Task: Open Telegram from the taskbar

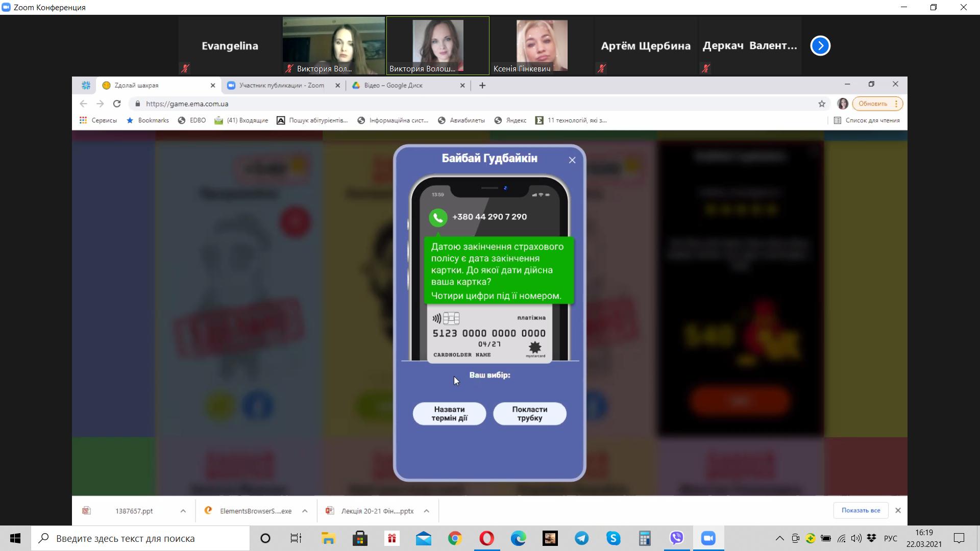Action: pos(582,538)
